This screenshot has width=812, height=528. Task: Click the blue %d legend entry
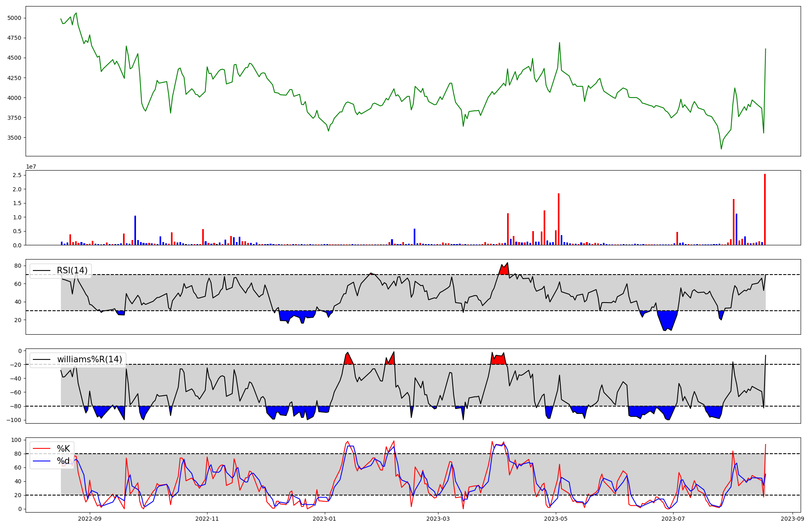(63, 461)
